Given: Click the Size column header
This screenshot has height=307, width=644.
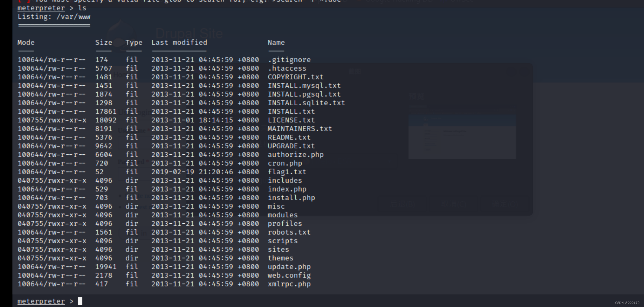Looking at the screenshot, I should tap(103, 43).
